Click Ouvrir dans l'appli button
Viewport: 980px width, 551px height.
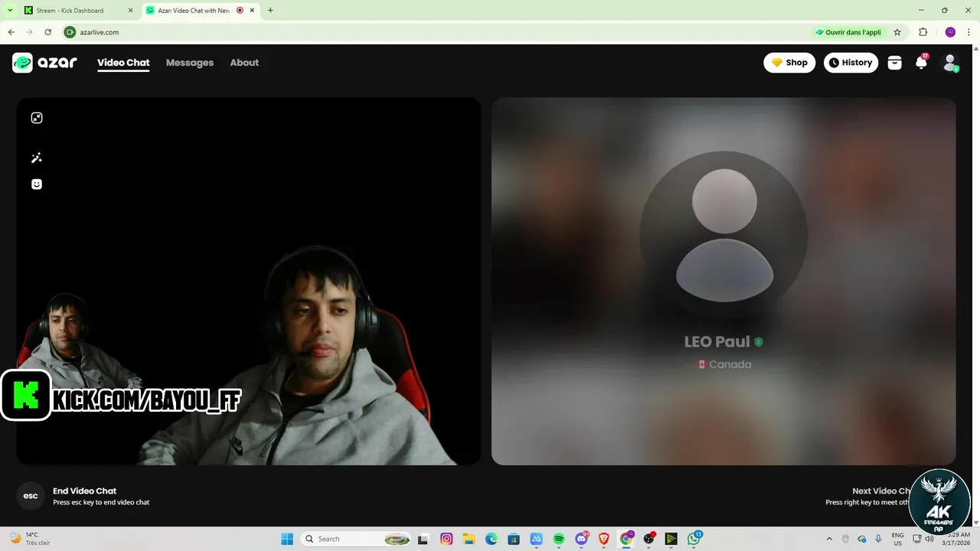click(x=848, y=32)
